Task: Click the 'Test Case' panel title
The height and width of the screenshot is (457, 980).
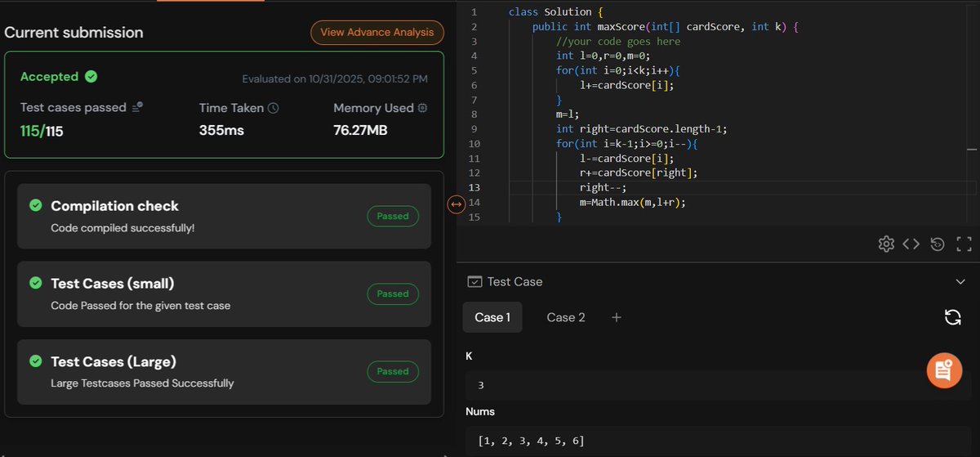Action: click(x=514, y=281)
